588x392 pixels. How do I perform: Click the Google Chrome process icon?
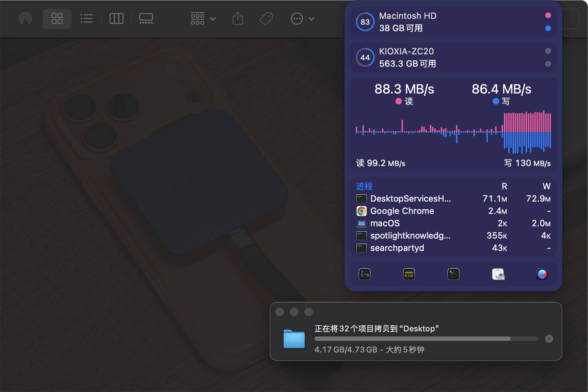click(361, 211)
